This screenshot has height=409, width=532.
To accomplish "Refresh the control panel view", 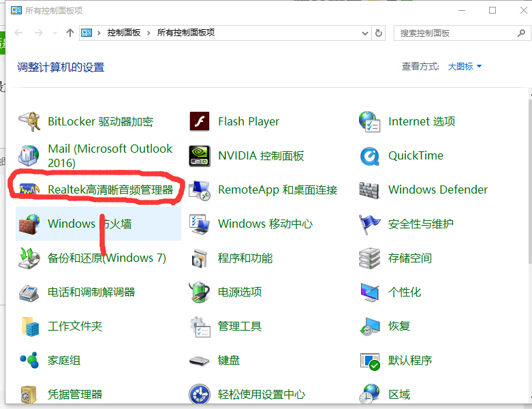I will tap(379, 33).
